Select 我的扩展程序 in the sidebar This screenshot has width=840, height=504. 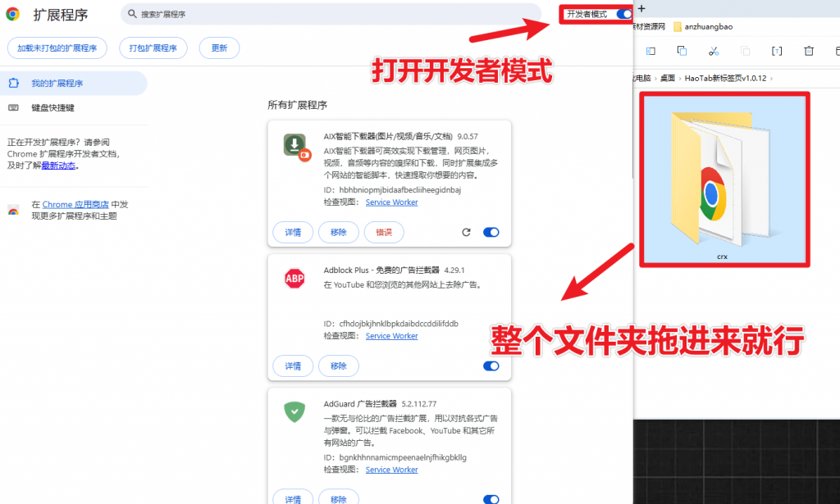(x=57, y=84)
